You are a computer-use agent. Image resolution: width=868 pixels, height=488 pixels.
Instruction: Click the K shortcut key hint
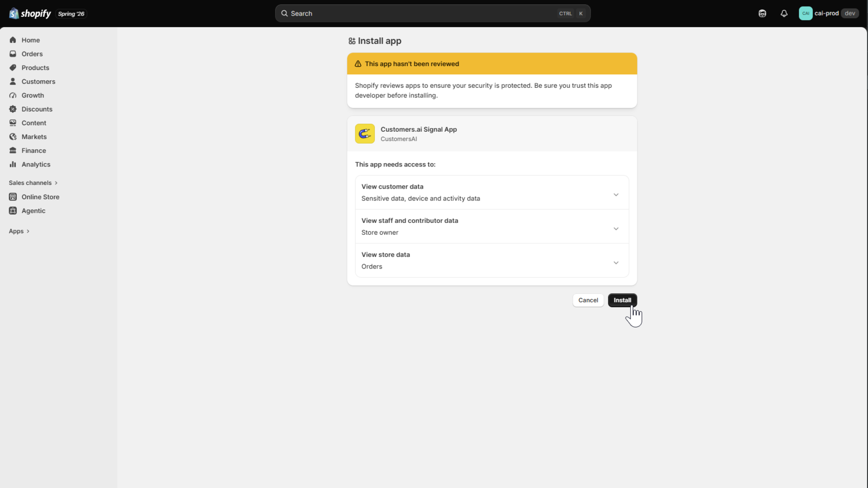[581, 14]
